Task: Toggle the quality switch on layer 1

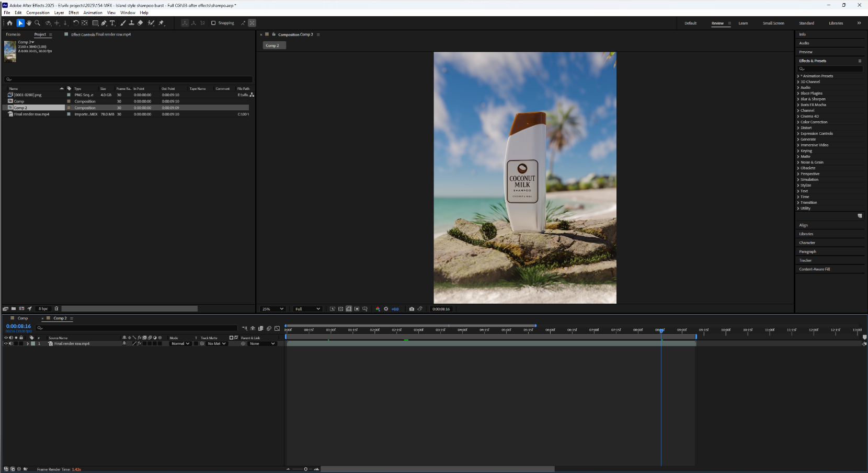Action: pos(134,343)
